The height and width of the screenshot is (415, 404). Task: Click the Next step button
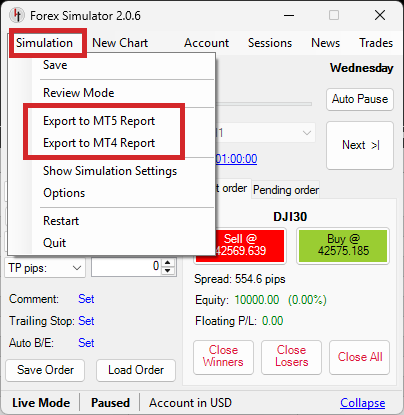(360, 145)
